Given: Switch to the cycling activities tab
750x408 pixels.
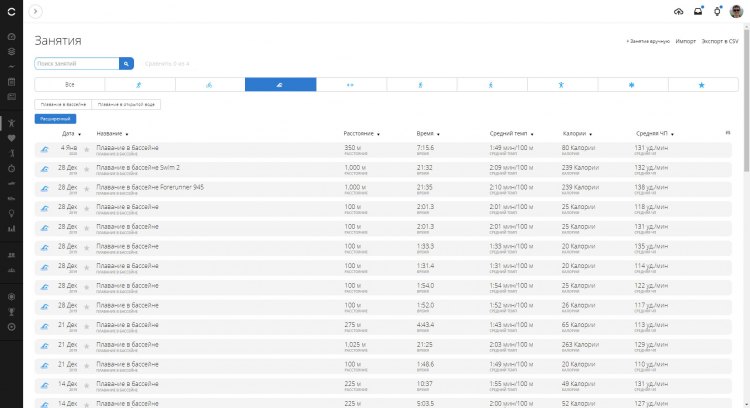Looking at the screenshot, I should [210, 85].
